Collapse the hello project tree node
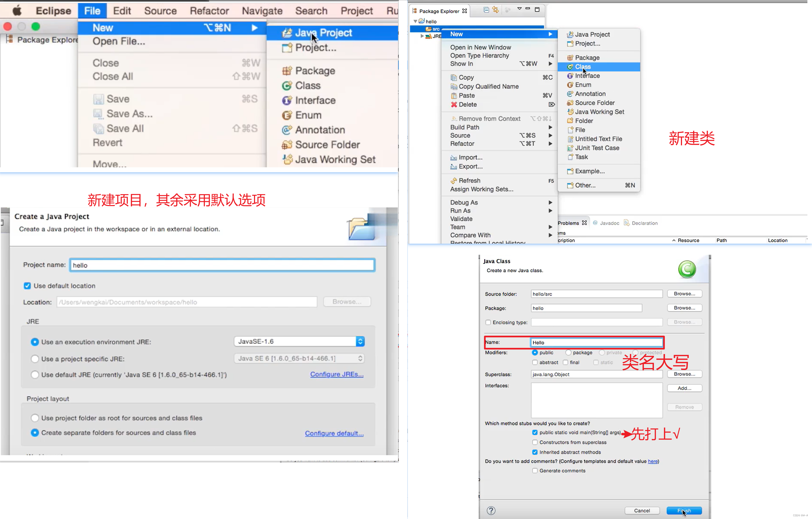The height and width of the screenshot is (519, 812). pyautogui.click(x=415, y=21)
